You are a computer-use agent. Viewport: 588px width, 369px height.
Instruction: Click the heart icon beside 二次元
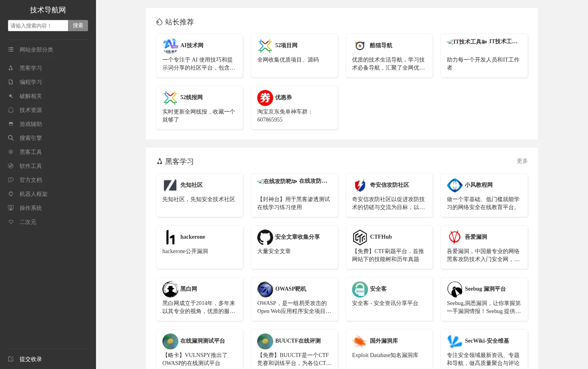pos(11,222)
